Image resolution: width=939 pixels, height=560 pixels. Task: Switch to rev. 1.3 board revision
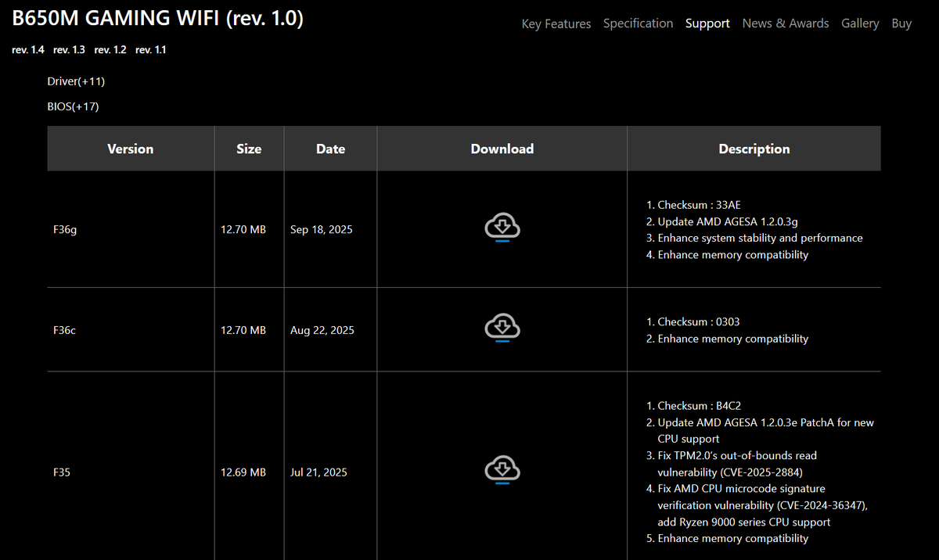click(69, 50)
